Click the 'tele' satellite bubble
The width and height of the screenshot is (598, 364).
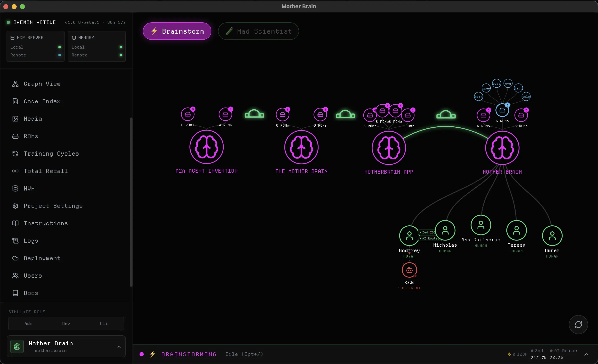coord(526,97)
